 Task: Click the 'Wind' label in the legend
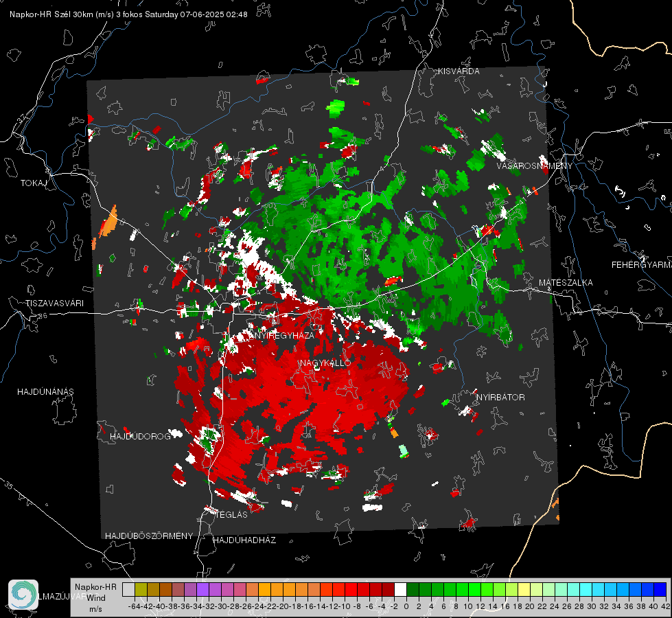pos(96,597)
